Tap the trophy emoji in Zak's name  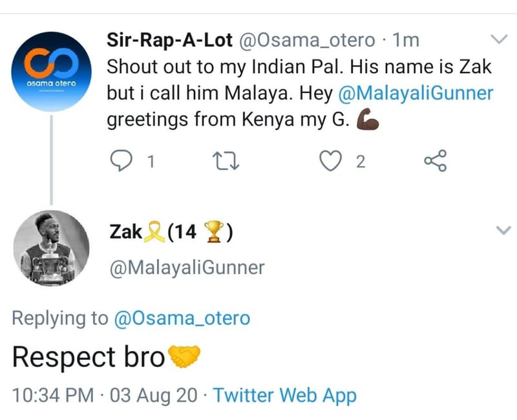[x=213, y=231]
